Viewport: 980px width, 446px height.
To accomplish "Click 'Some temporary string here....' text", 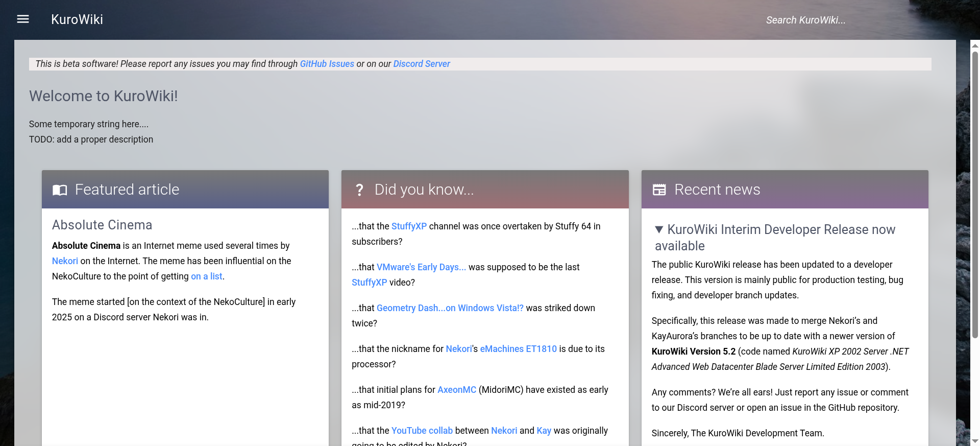I will point(89,124).
